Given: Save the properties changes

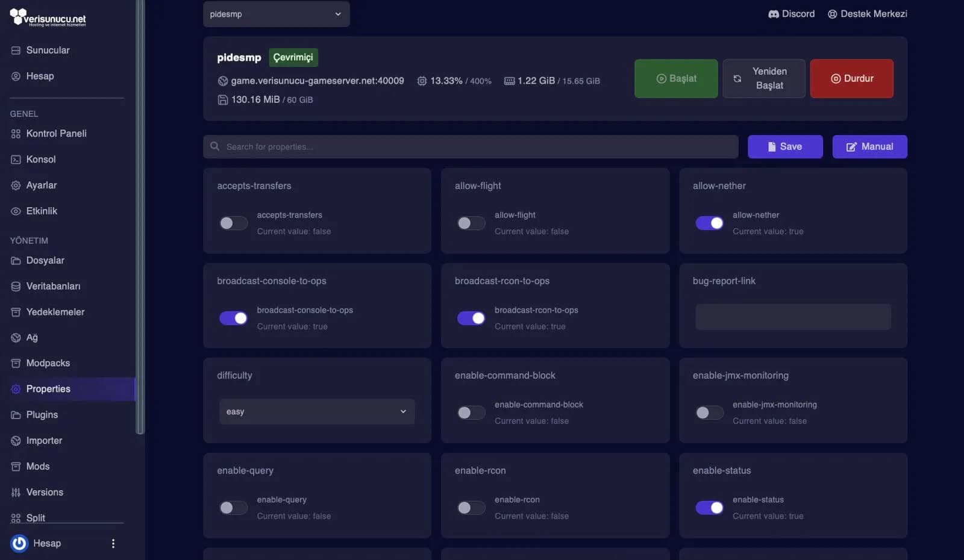Looking at the screenshot, I should click(x=785, y=146).
